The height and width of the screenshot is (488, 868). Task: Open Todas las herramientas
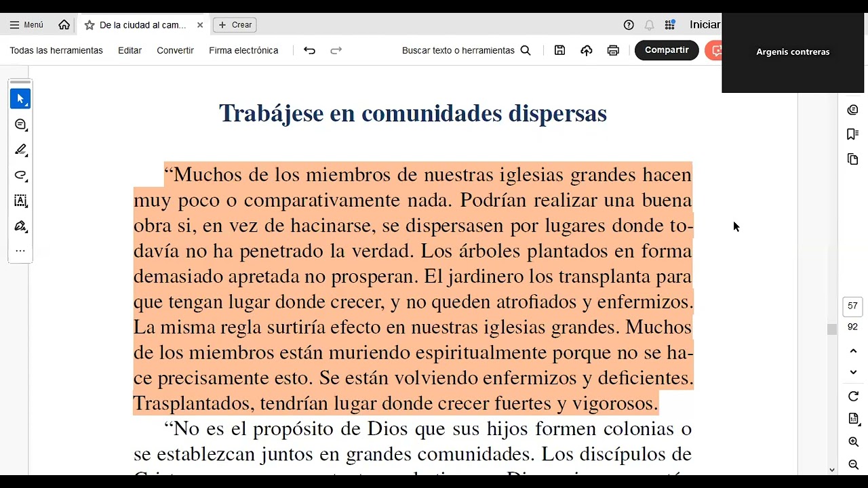(x=56, y=50)
